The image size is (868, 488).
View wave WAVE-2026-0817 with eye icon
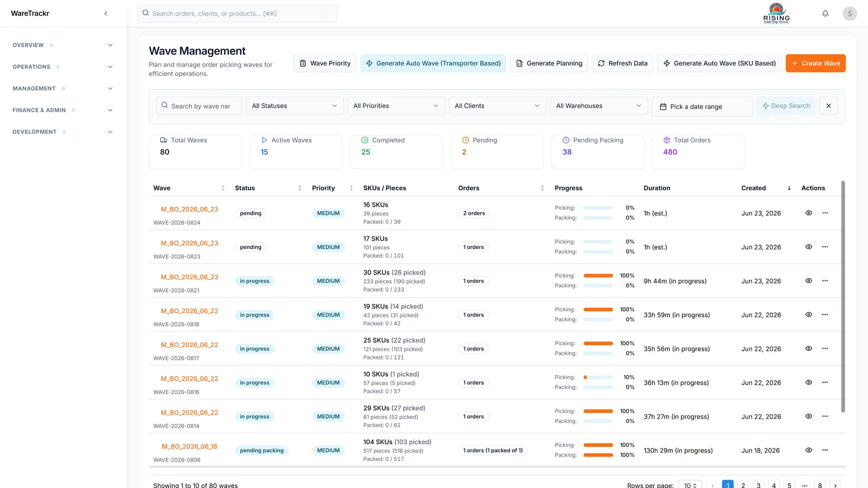click(808, 349)
